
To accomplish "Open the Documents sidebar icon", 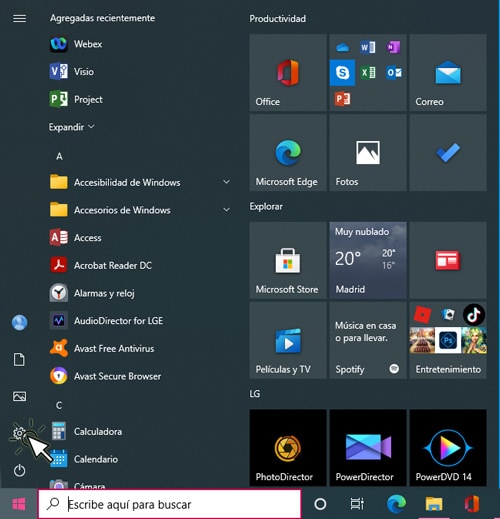I will pyautogui.click(x=19, y=360).
